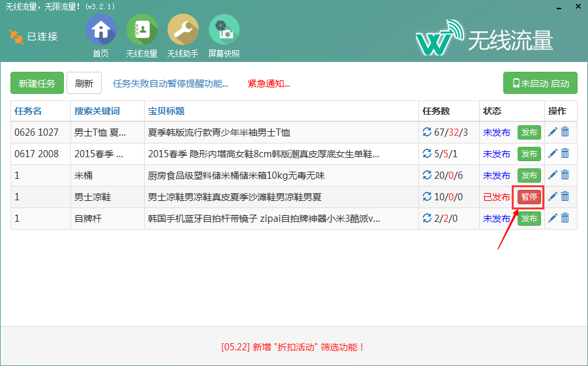Viewport: 588px width, 366px height.
Task: Click the 已连接 plug connection icon
Action: click(16, 37)
